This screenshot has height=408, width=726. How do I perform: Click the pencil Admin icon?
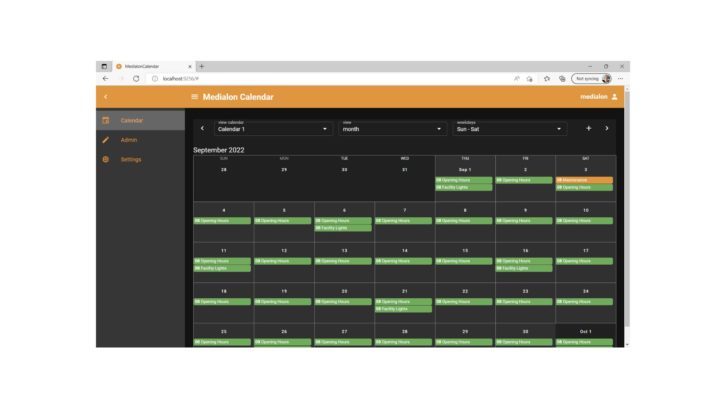click(106, 140)
